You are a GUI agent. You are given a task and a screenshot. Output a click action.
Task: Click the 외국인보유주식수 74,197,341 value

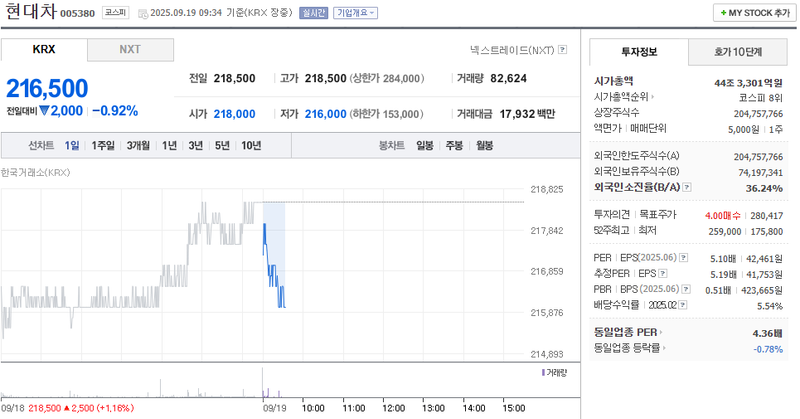pyautogui.click(x=760, y=173)
